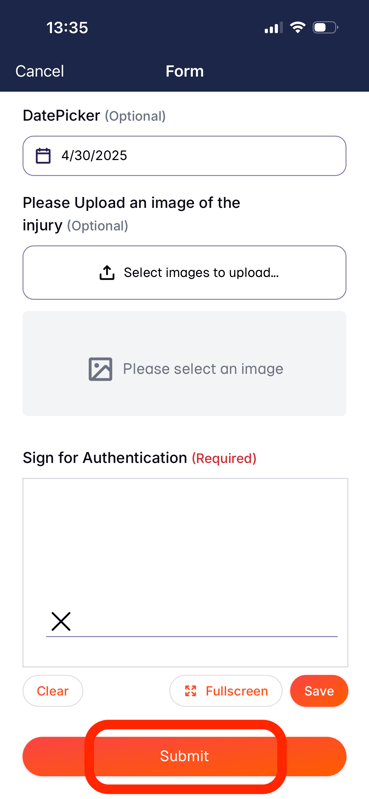The height and width of the screenshot is (799, 369).
Task: Save the signature
Action: click(x=319, y=691)
